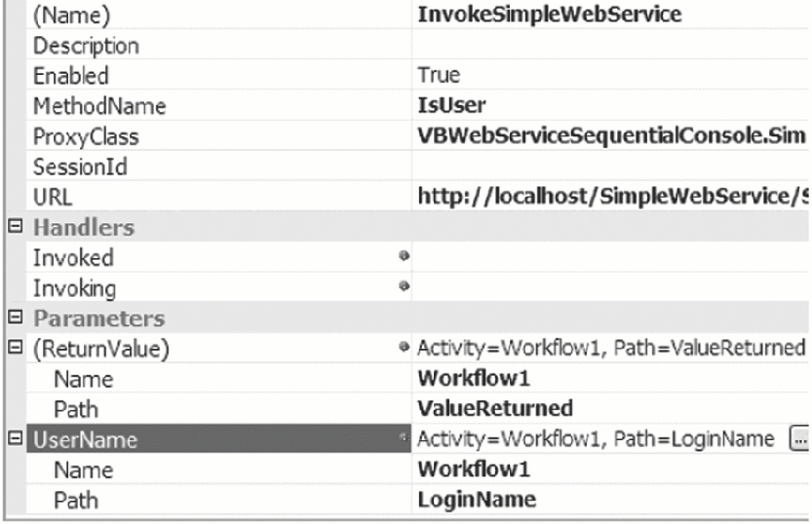
Task: Collapse the (ReturnValue) property node
Action: click(x=14, y=349)
